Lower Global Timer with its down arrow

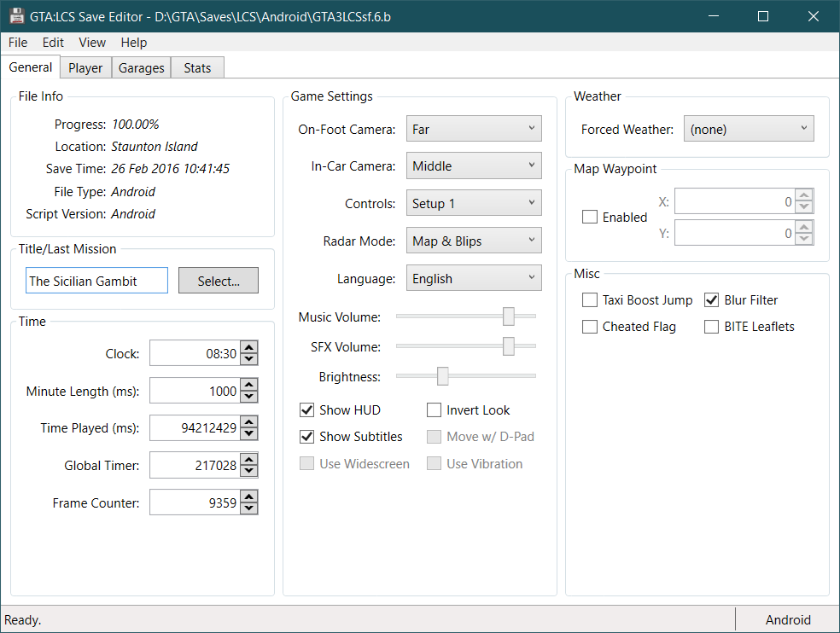[249, 471]
